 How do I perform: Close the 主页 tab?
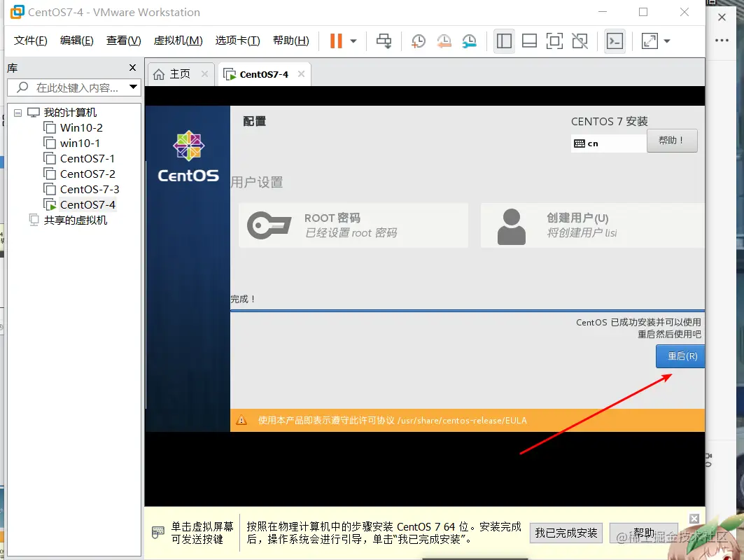pos(204,74)
